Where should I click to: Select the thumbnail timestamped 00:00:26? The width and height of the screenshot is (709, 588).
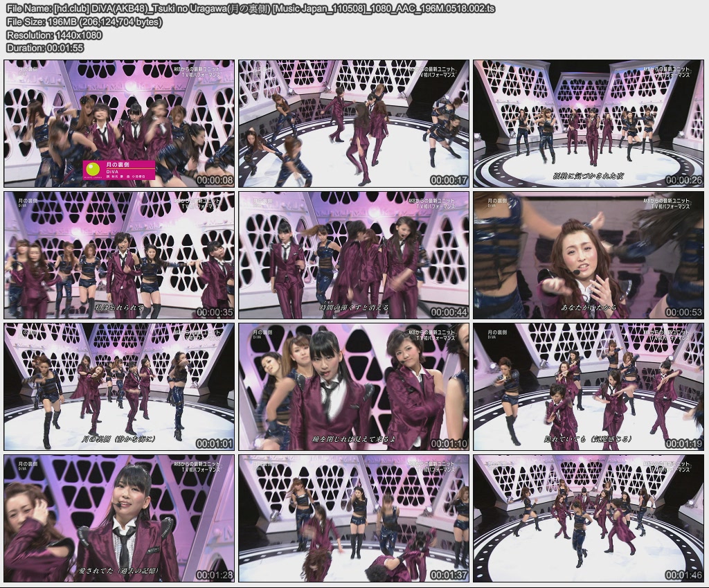click(589, 123)
